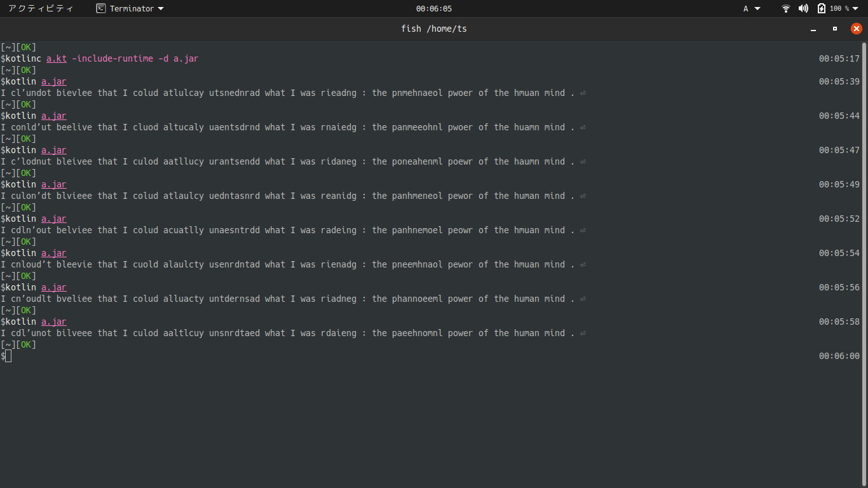Screen dimensions: 868x488
Task: Click the a.jar link on the 00:05:39 line
Action: (x=53, y=81)
